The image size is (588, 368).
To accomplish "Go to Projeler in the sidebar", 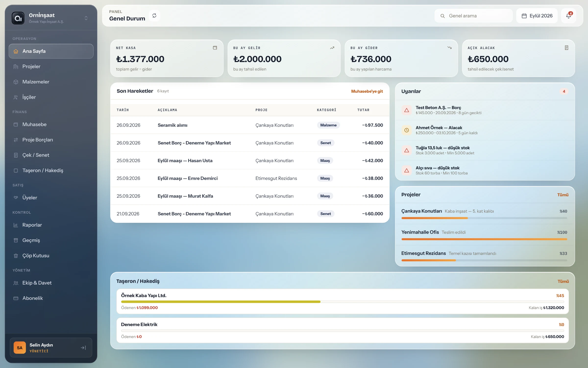I will (x=51, y=66).
